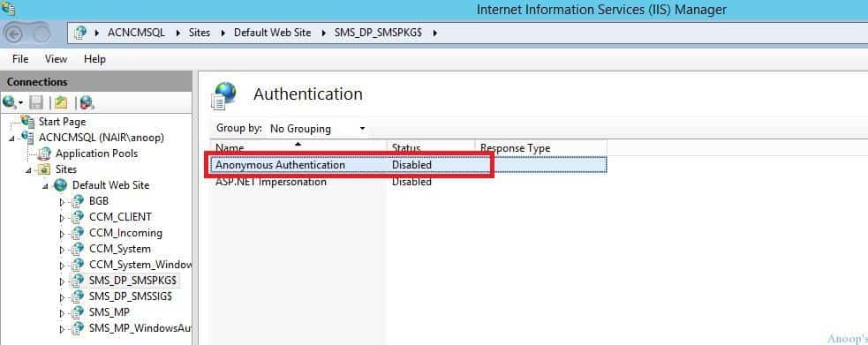The width and height of the screenshot is (868, 345).
Task: Click the SMS_DP_SMSSIG$ application icon
Action: coord(78,296)
